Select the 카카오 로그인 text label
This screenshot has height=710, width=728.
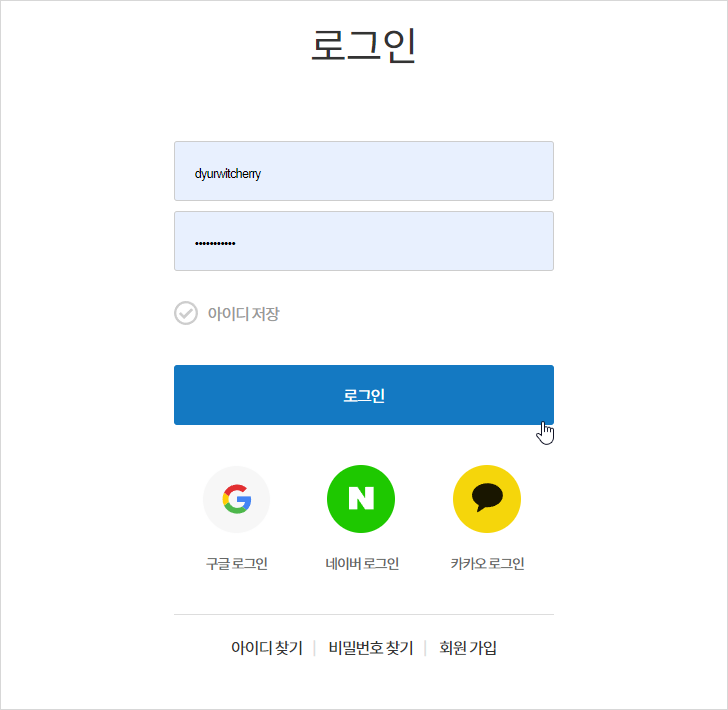point(488,564)
